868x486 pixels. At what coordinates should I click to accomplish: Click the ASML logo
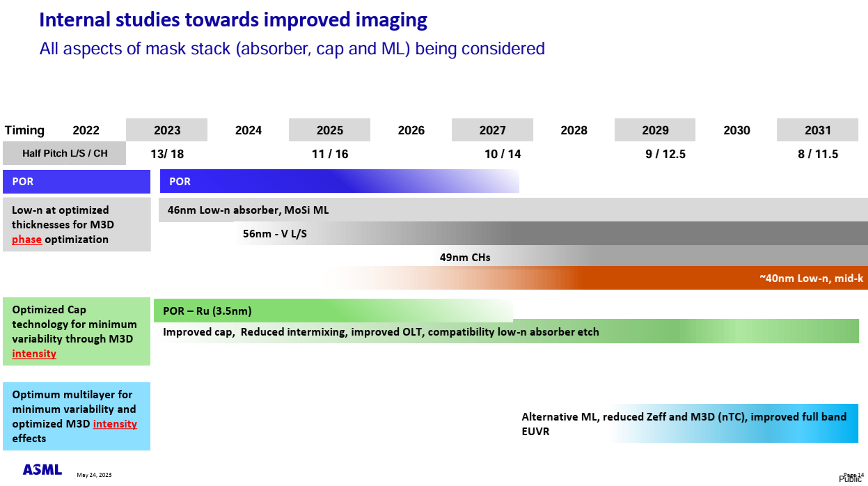42,470
